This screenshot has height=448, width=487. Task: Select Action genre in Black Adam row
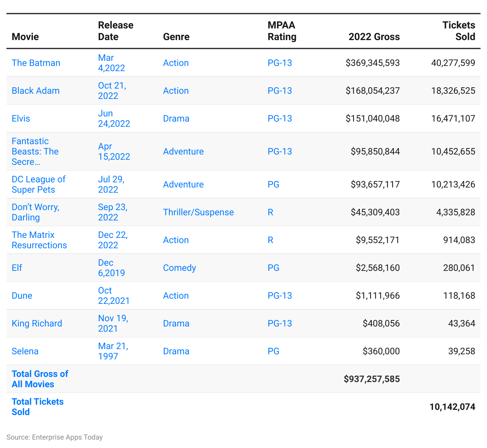tap(176, 91)
